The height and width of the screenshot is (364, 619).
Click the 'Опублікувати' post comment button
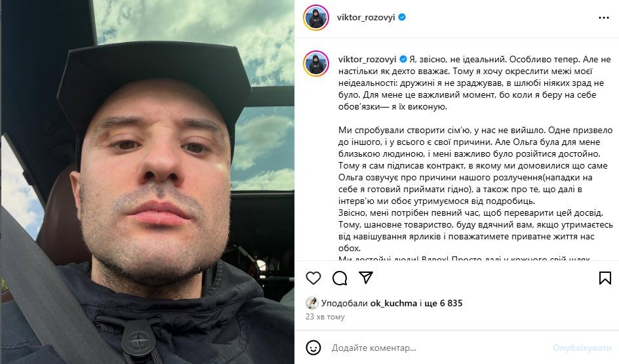[x=582, y=348]
